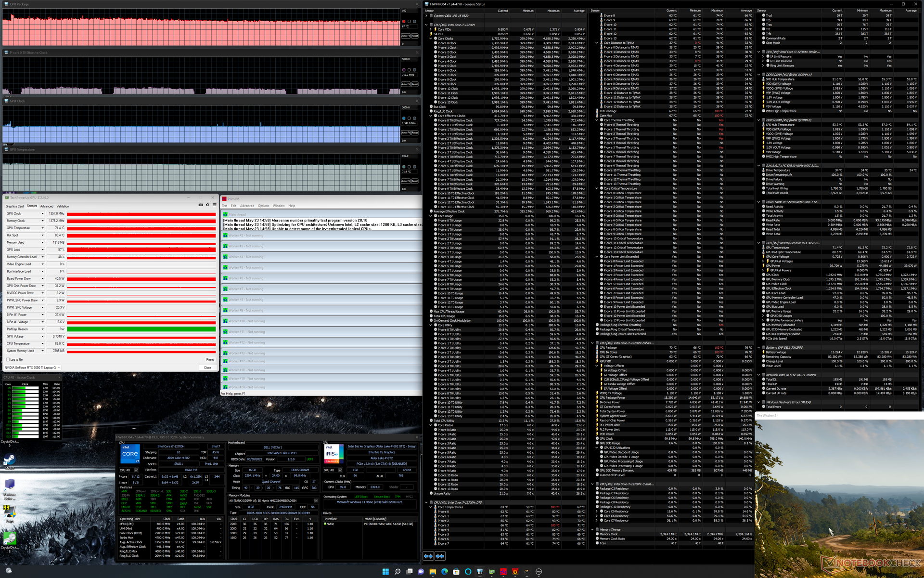The height and width of the screenshot is (578, 924).
Task: Click HWiNFO collapse columns arrows button
Action: pyautogui.click(x=440, y=556)
